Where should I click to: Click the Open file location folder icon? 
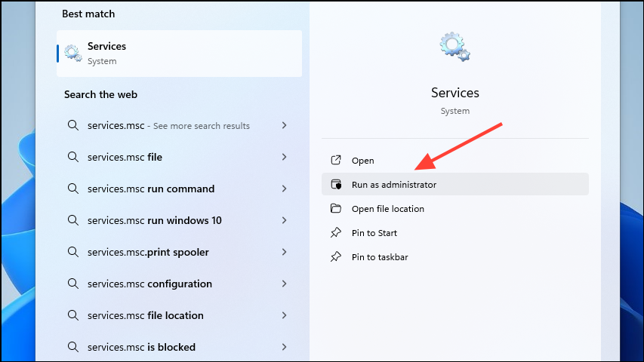point(336,209)
